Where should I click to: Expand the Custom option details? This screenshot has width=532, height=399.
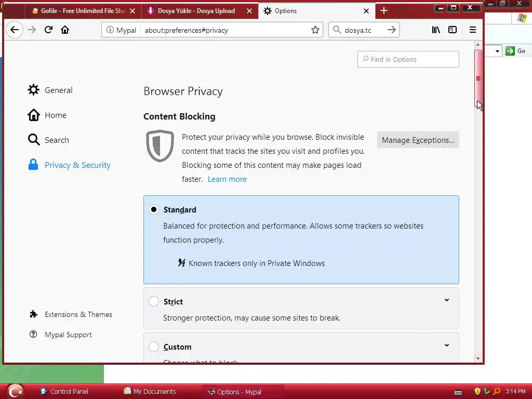[x=447, y=345]
